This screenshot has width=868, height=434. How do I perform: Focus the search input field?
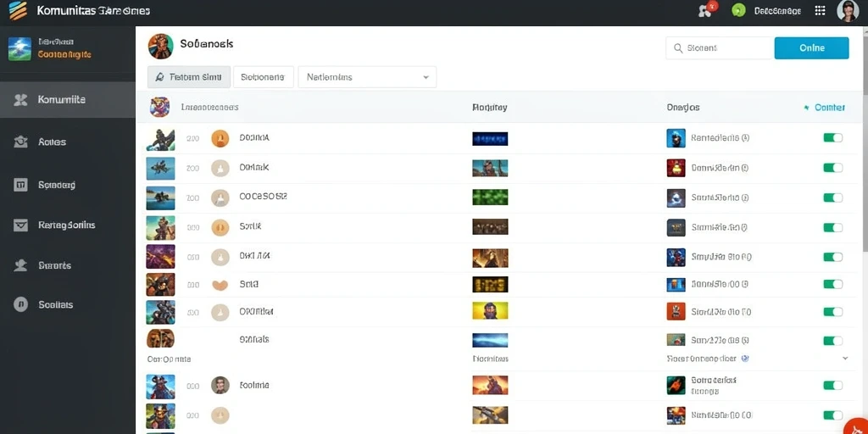(720, 48)
